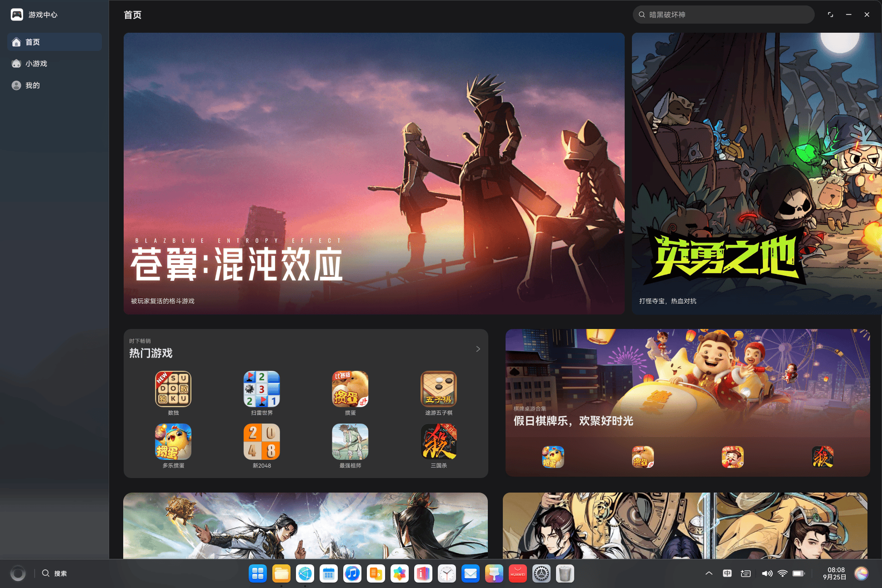Open the on-screen keyboard tray icon

[x=746, y=573]
